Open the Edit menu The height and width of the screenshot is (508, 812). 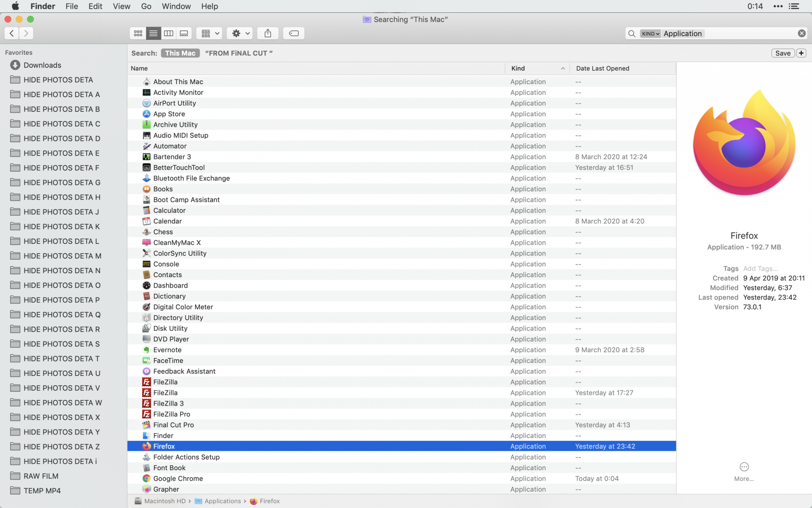pos(95,6)
